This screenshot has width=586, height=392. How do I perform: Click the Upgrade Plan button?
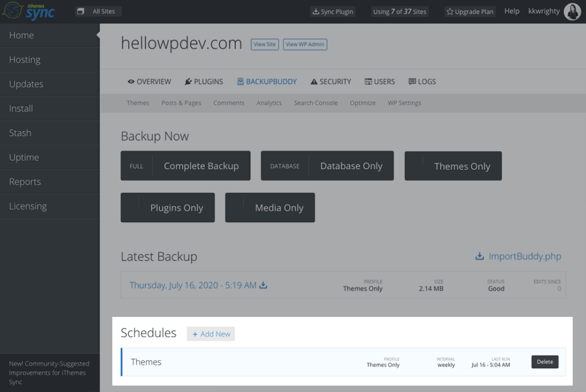point(470,11)
